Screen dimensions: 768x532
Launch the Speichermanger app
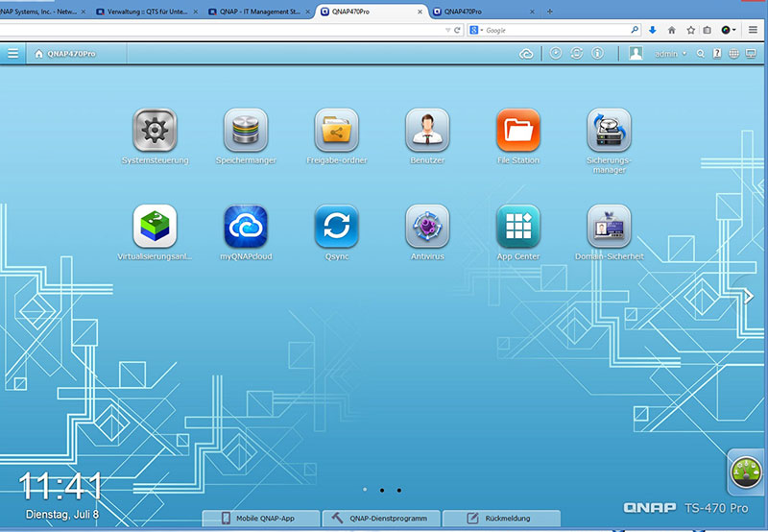(246, 131)
